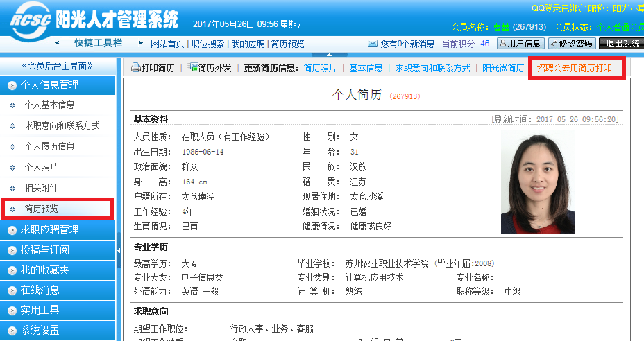Go to 网站首页 from quick toolbar
644x341 pixels.
click(x=167, y=44)
